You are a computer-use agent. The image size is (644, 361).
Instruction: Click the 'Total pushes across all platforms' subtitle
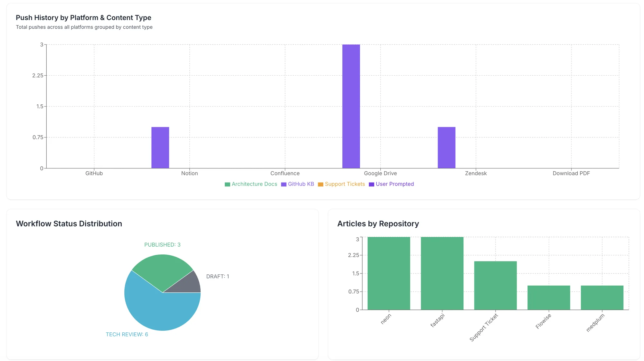coord(84,27)
